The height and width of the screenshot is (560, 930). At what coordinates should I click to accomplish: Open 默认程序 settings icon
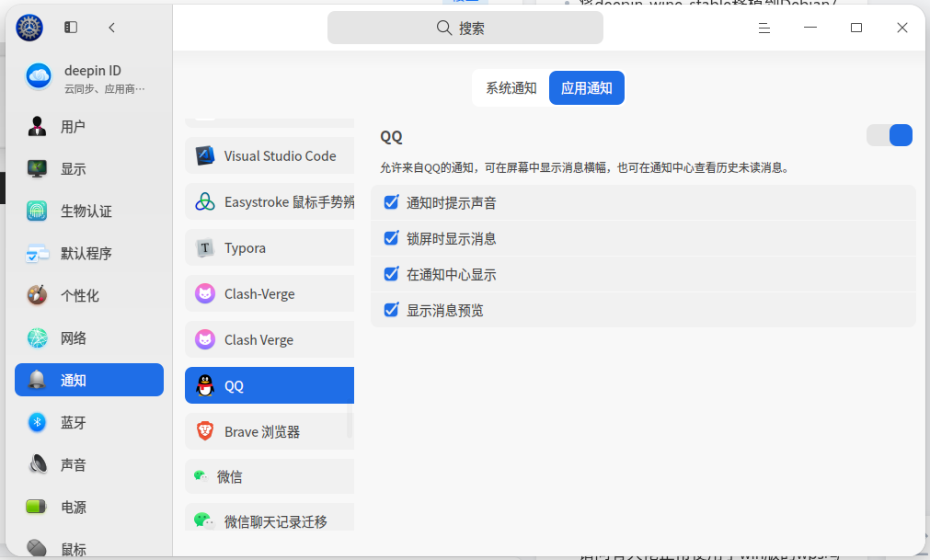tap(37, 254)
